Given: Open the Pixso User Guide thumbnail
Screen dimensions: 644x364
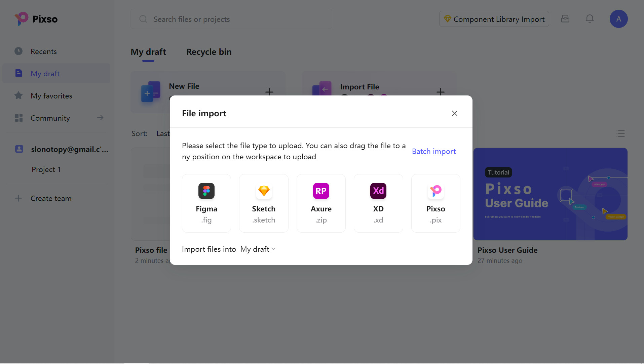Looking at the screenshot, I should pyautogui.click(x=550, y=194).
